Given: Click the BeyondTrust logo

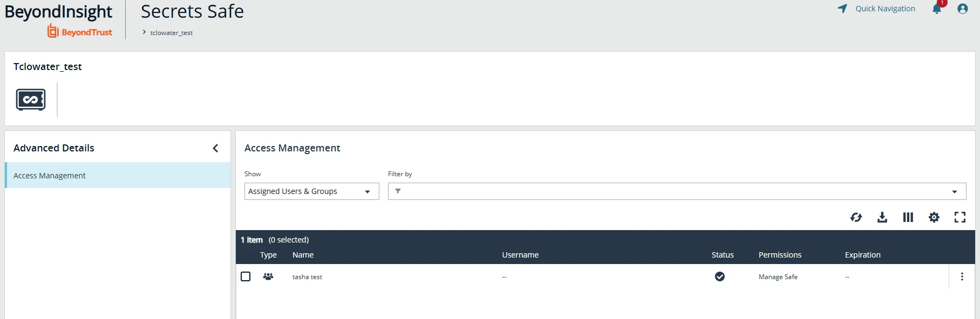Looking at the screenshot, I should (x=80, y=31).
